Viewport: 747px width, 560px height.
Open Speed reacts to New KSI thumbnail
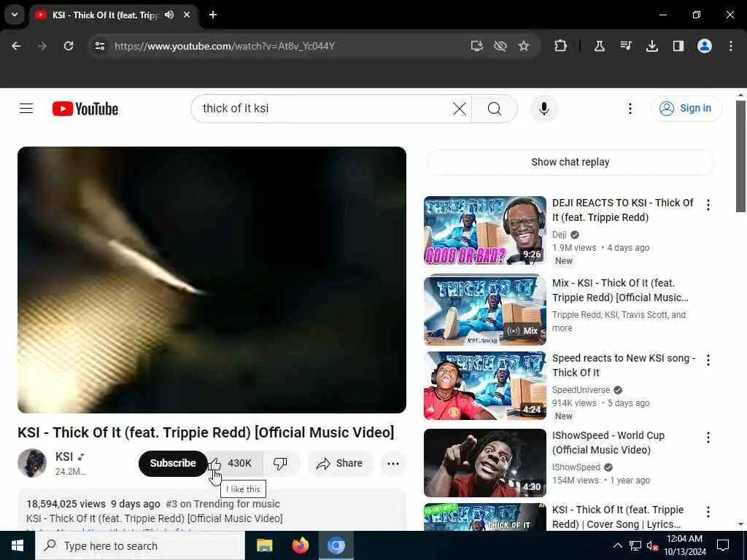485,386
